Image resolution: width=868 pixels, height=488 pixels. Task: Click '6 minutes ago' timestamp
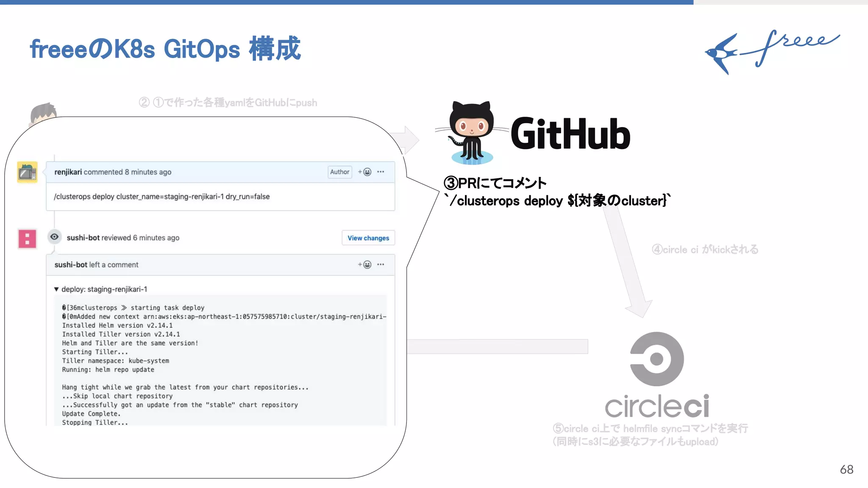coord(156,238)
